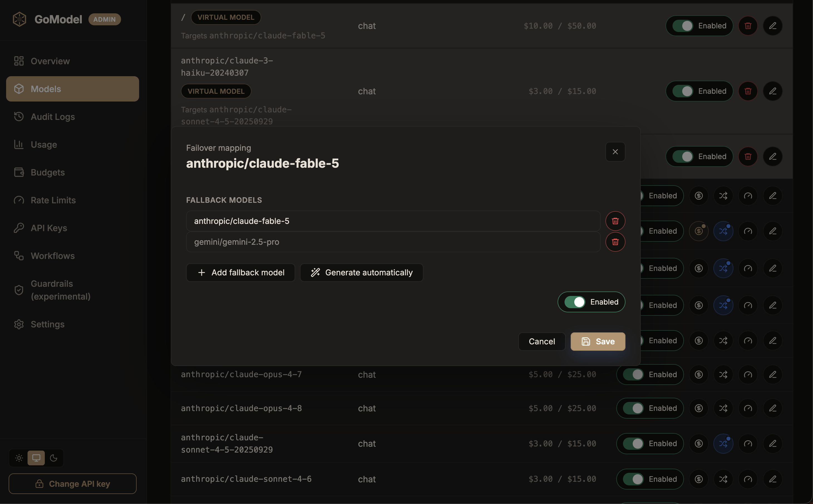Screen dimensions: 813x504
Task: Open the Usage section
Action: pyautogui.click(x=72, y=144)
